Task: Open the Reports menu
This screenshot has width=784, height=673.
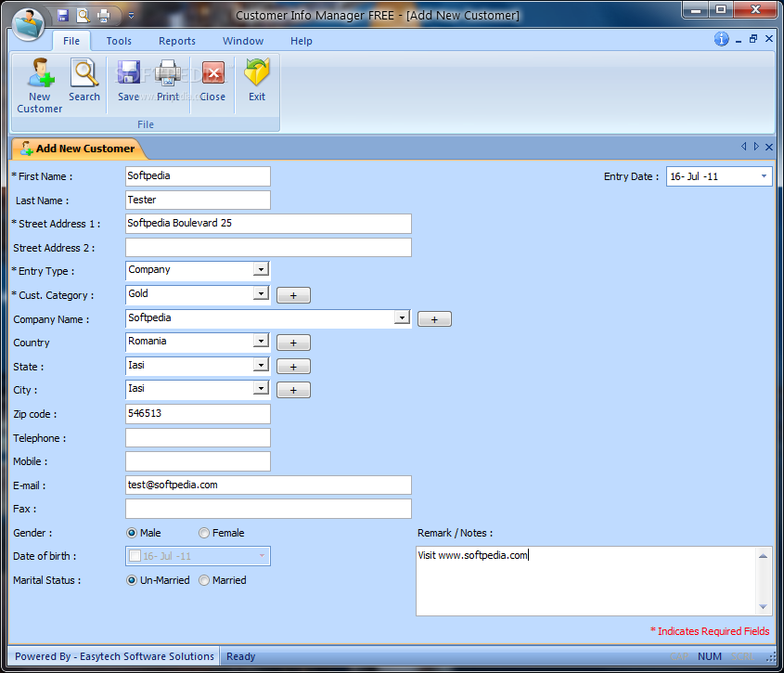Action: click(x=177, y=41)
